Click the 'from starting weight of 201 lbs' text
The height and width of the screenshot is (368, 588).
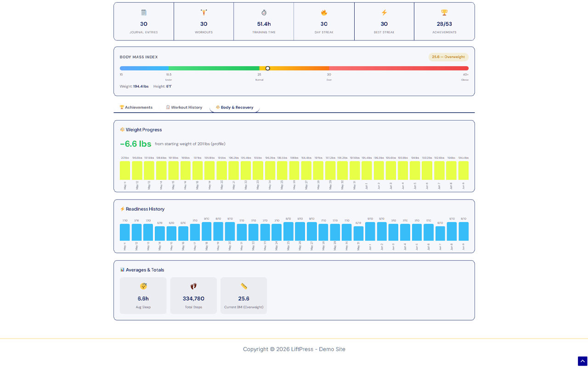[x=190, y=144]
